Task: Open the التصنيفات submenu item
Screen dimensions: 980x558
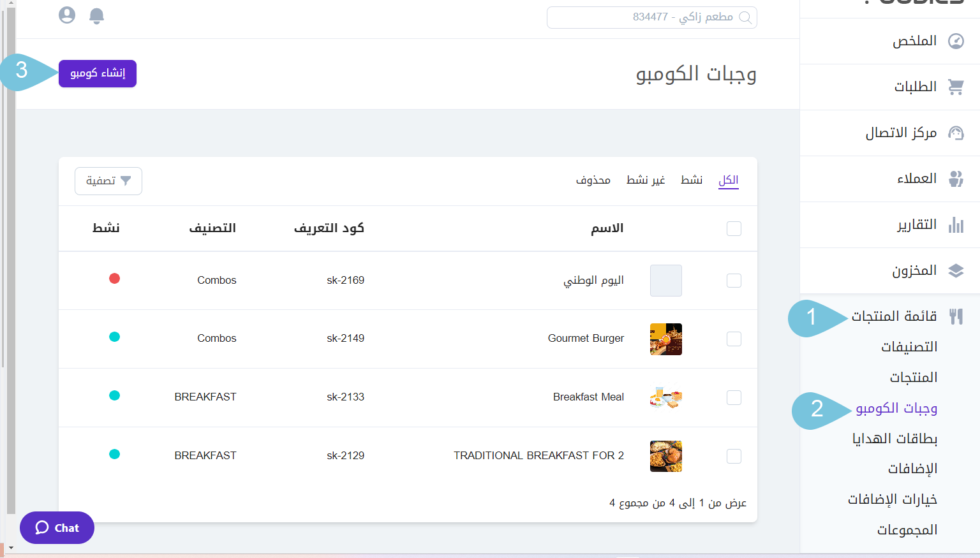Action: 909,347
